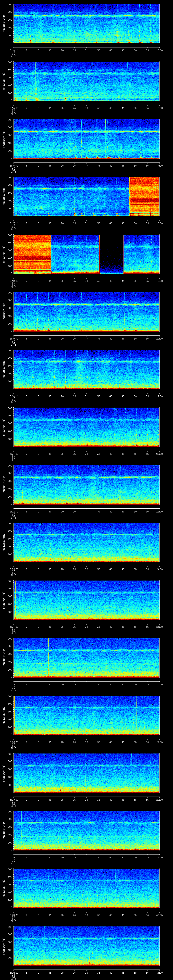Open the spectrogram plot starting at 5:29:00
173x980 pixels.
(86, 888)
